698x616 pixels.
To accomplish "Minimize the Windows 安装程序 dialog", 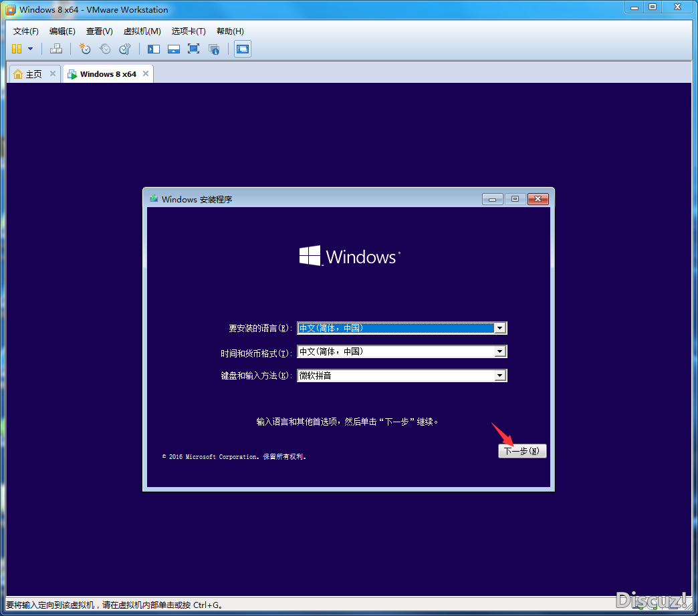I will click(492, 199).
